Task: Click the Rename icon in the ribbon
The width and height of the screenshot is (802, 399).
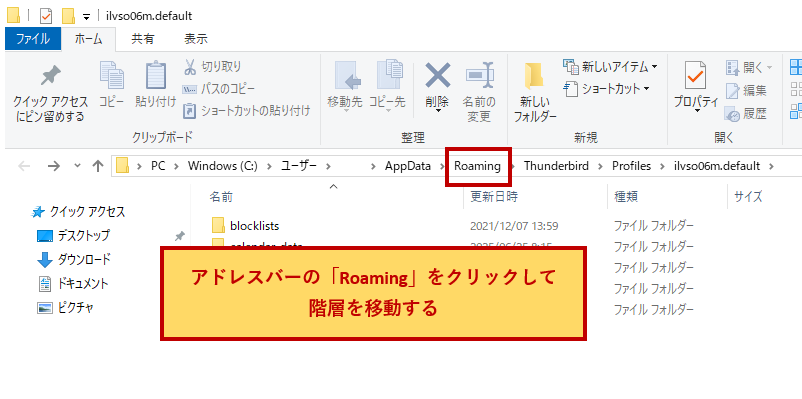Action: point(480,75)
